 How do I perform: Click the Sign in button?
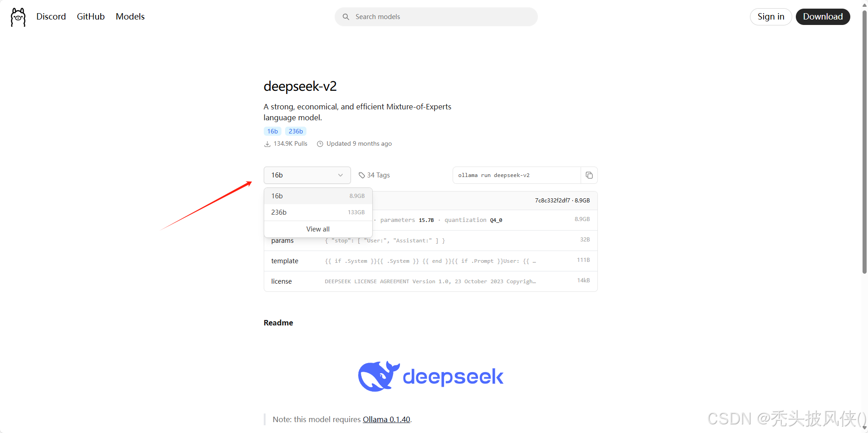[771, 17]
